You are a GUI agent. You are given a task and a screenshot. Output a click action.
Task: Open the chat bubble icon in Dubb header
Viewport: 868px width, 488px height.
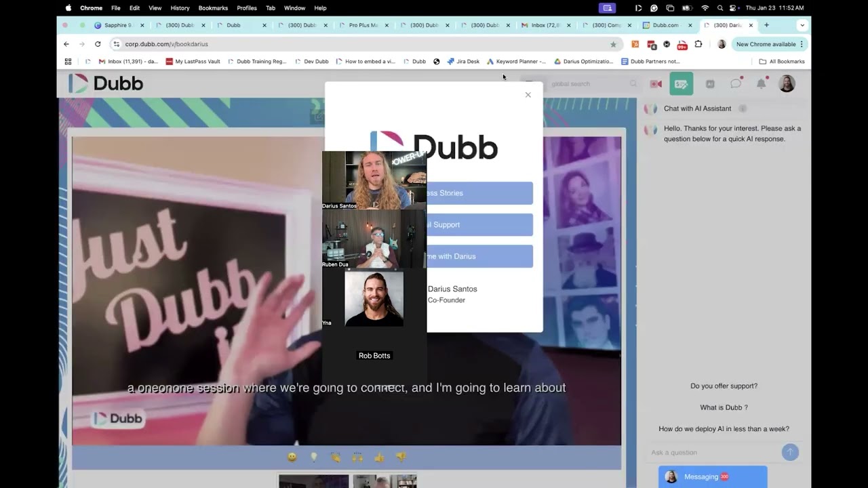[x=736, y=84]
